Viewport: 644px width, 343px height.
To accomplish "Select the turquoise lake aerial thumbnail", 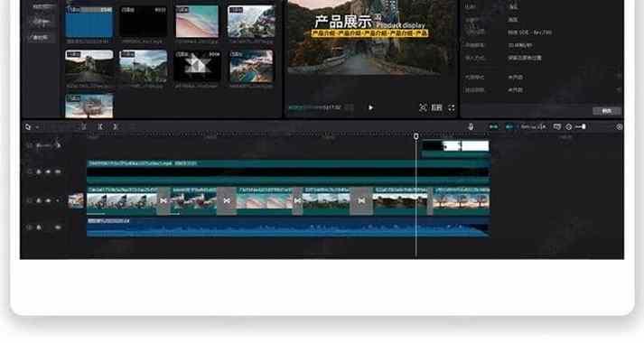I will click(251, 67).
